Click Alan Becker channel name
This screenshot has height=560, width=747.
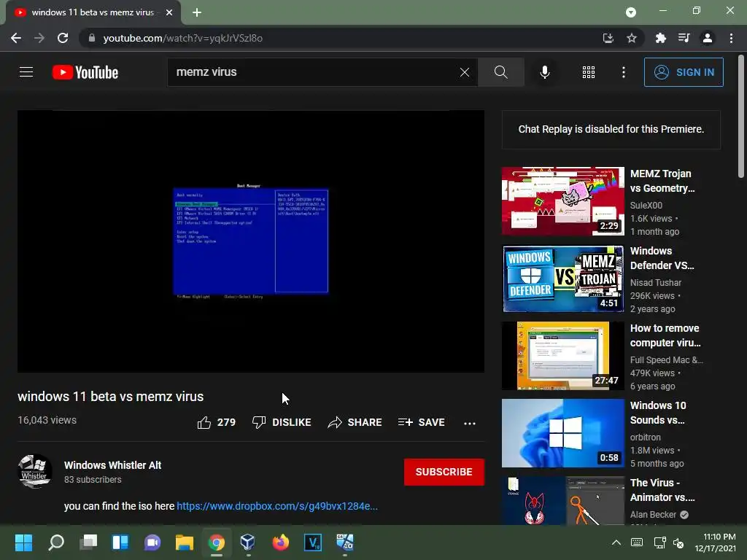click(653, 514)
